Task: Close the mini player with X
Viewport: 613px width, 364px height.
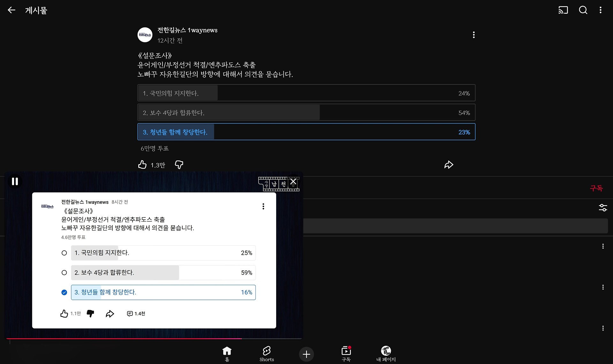Action: pyautogui.click(x=293, y=182)
